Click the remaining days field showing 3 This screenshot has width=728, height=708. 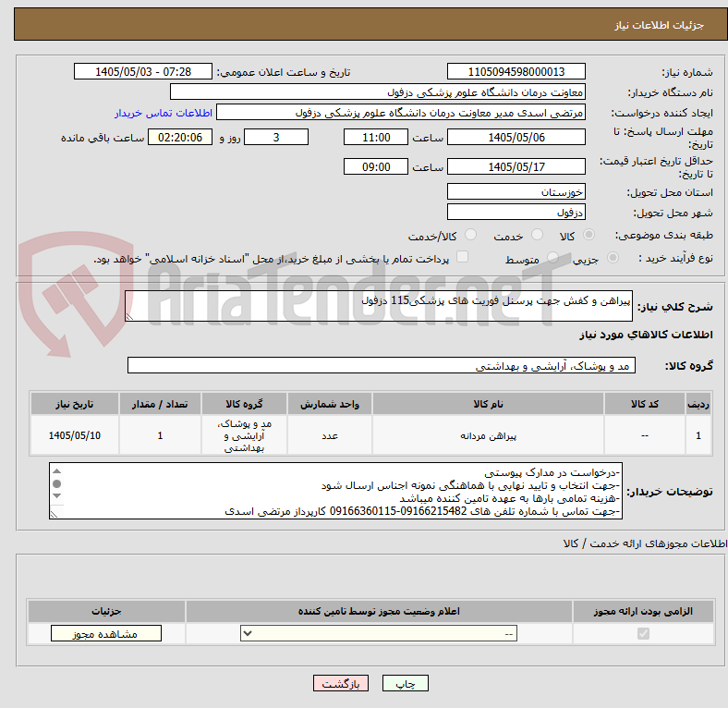[276, 137]
